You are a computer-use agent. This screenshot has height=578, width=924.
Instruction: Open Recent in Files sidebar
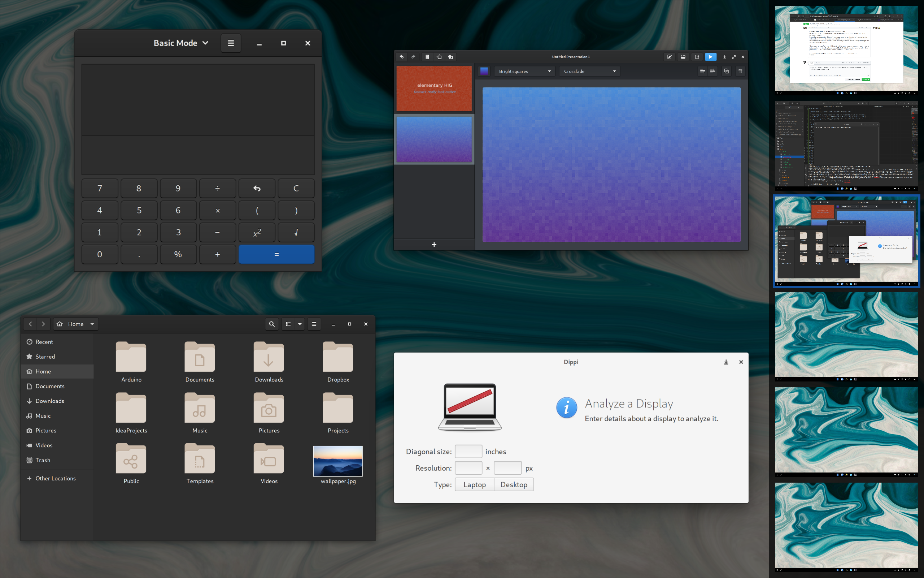point(57,342)
